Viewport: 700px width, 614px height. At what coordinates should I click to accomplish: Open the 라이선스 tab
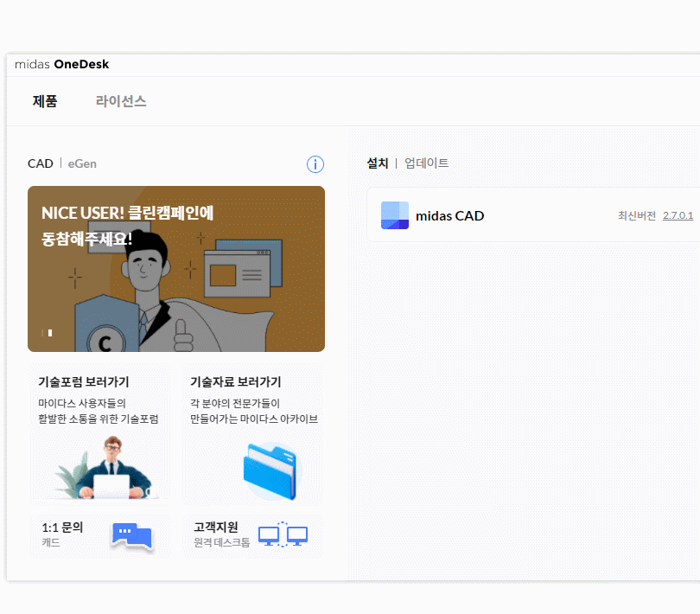(x=121, y=101)
